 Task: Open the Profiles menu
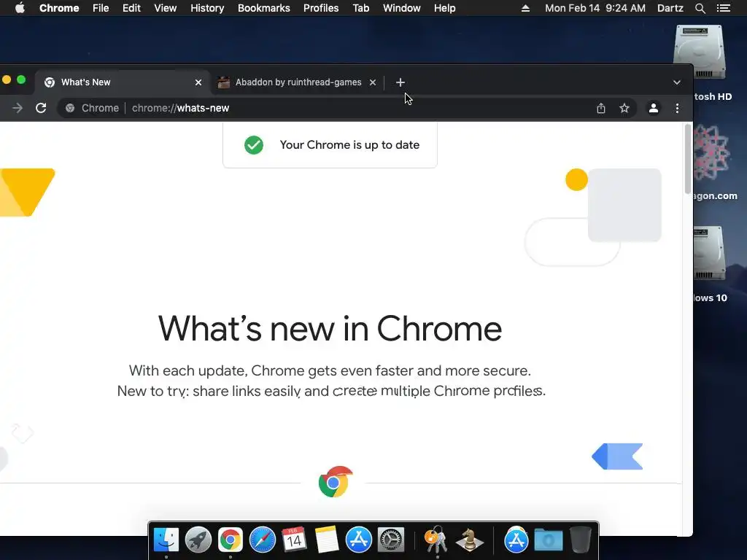pyautogui.click(x=321, y=8)
